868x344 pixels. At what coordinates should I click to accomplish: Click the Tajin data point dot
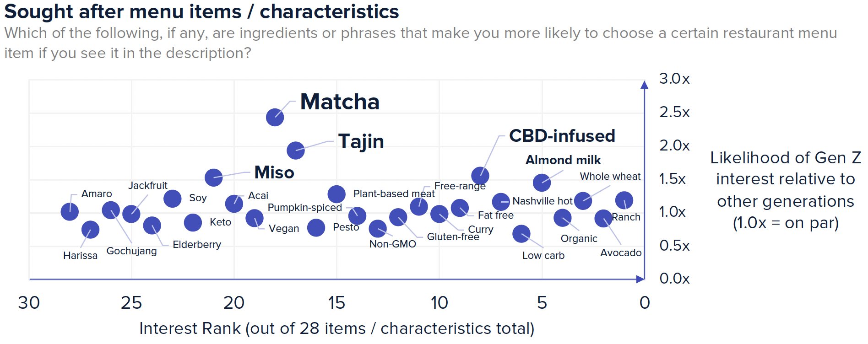296,150
